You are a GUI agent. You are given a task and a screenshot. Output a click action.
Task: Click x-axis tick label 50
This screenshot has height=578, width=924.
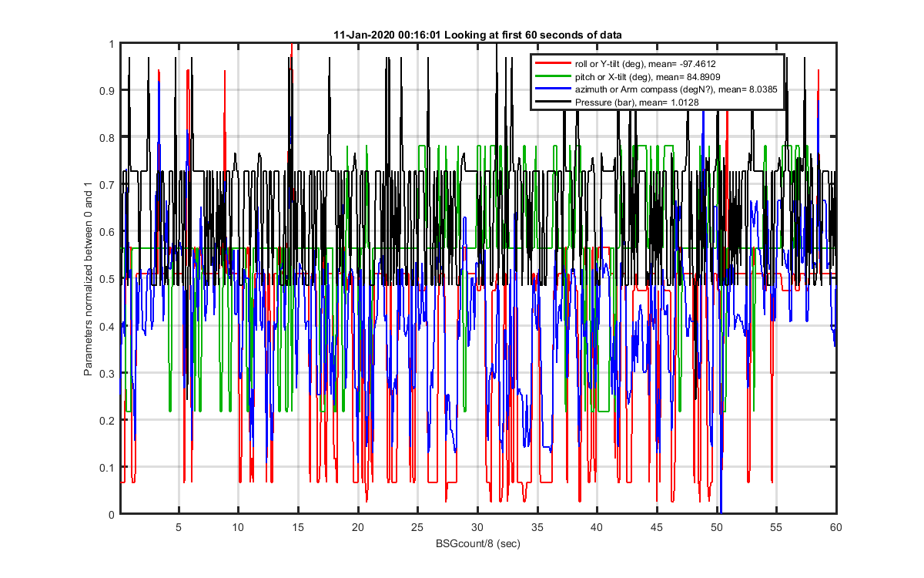[716, 526]
